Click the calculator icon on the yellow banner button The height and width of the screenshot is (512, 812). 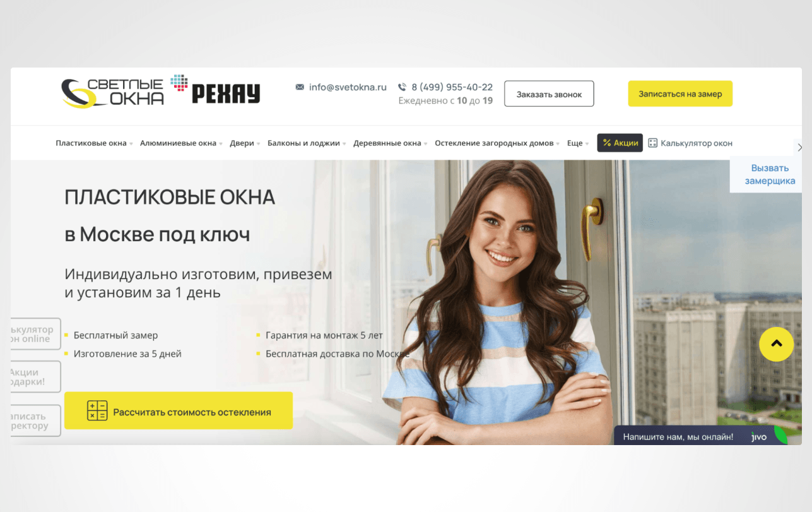pyautogui.click(x=97, y=411)
